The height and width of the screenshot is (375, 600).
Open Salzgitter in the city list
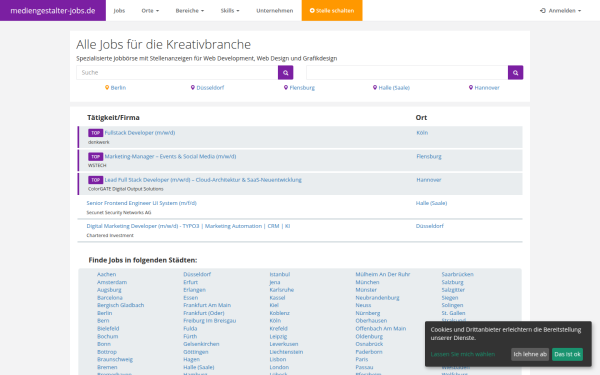[453, 290]
